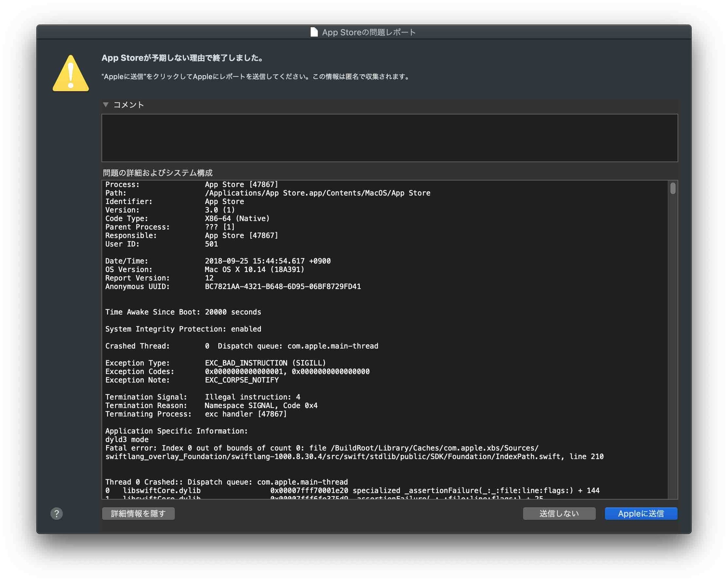
Task: Click inside the comment text field
Action: pyautogui.click(x=389, y=138)
